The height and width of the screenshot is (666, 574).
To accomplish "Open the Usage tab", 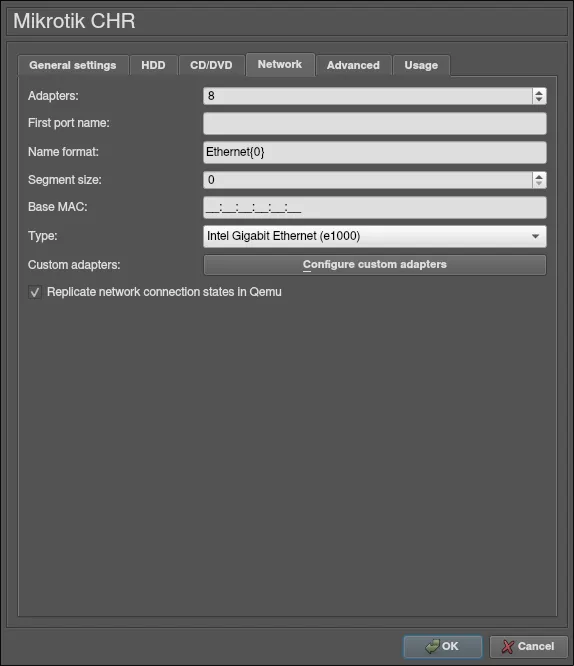I will [421, 65].
